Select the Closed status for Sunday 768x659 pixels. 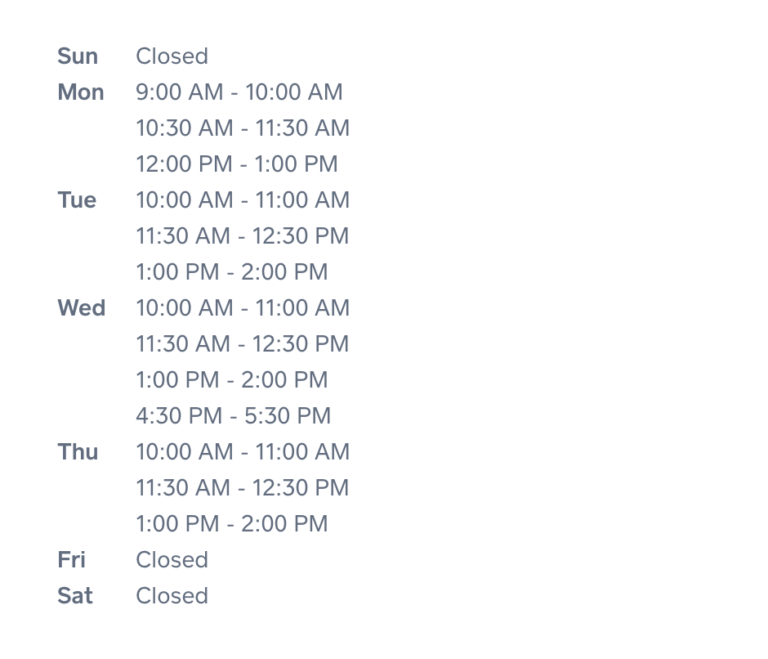(x=172, y=56)
